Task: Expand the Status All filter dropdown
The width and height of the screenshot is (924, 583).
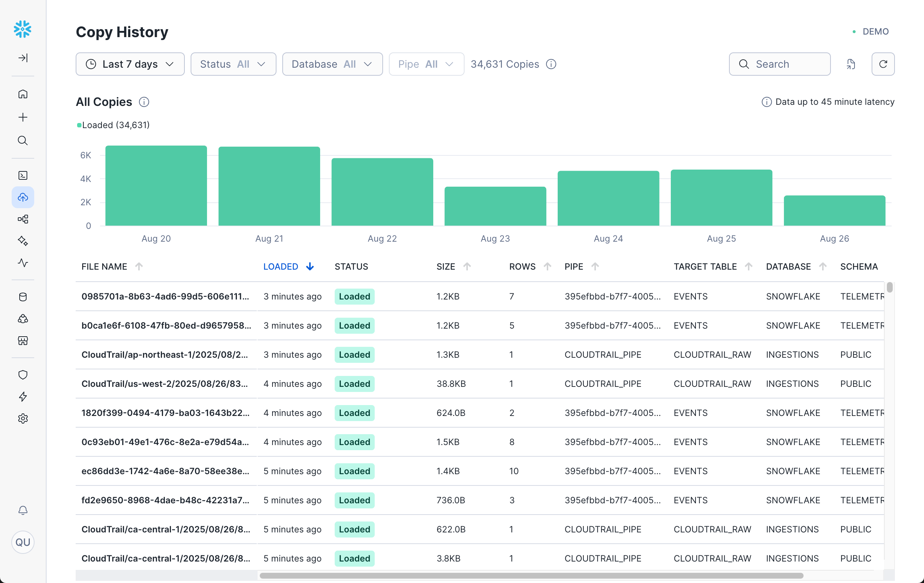Action: 233,64
